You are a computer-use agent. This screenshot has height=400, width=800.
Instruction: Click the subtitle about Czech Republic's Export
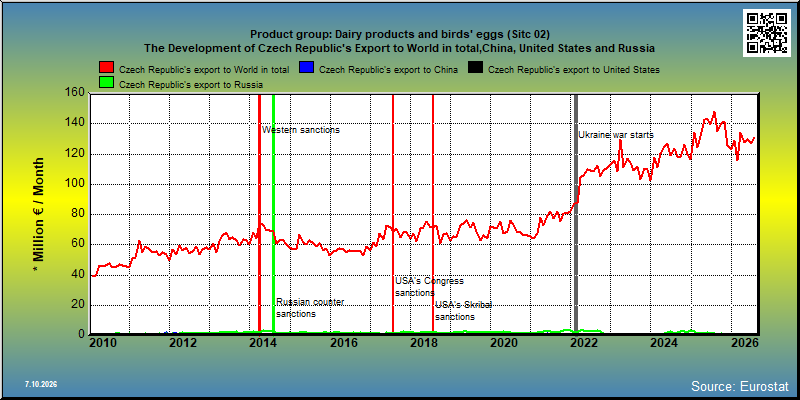click(x=399, y=48)
